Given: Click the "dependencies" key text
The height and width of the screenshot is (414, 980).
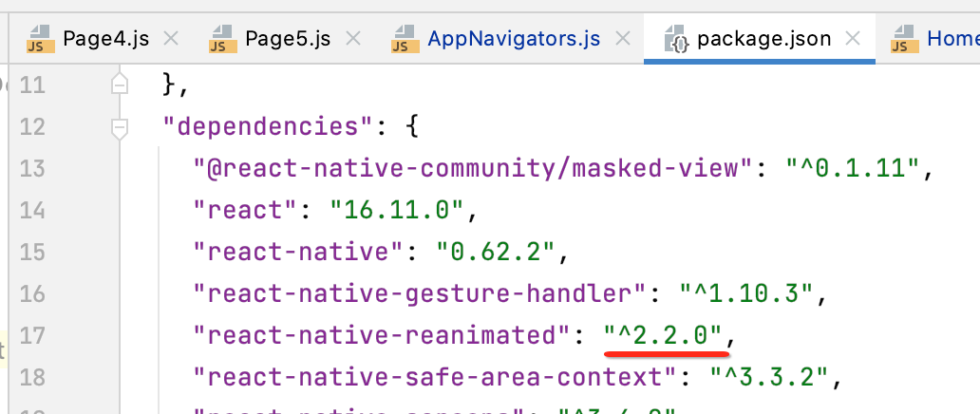Looking at the screenshot, I should (x=268, y=127).
